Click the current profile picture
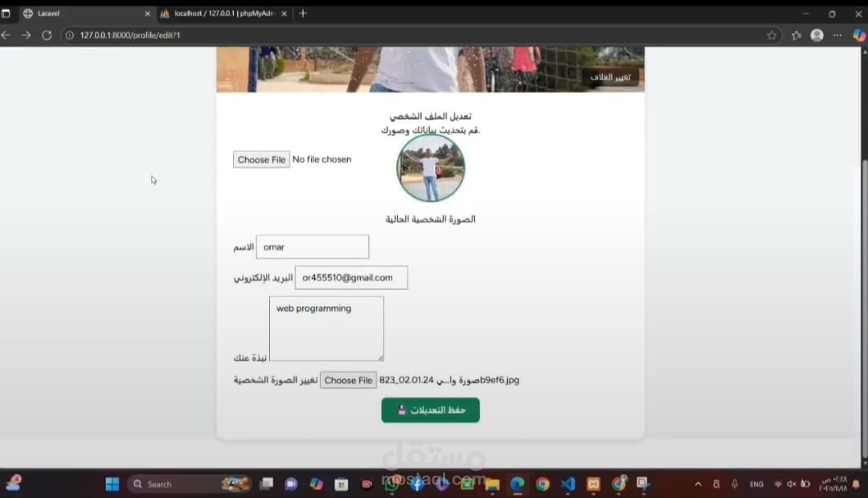The height and width of the screenshot is (498, 868). [431, 168]
